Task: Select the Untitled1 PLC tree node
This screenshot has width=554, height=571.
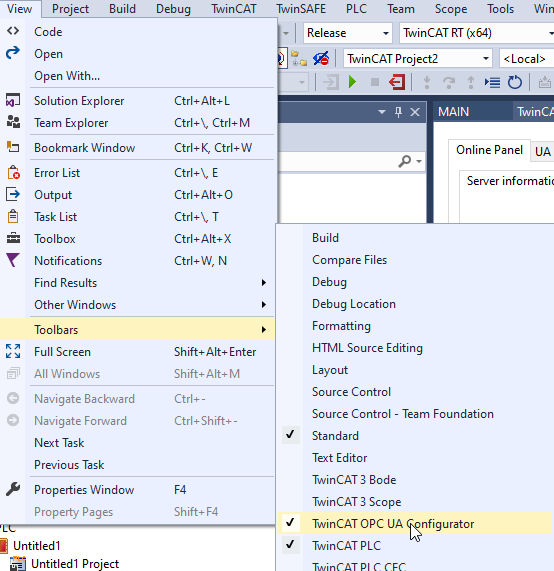Action: pos(36,546)
